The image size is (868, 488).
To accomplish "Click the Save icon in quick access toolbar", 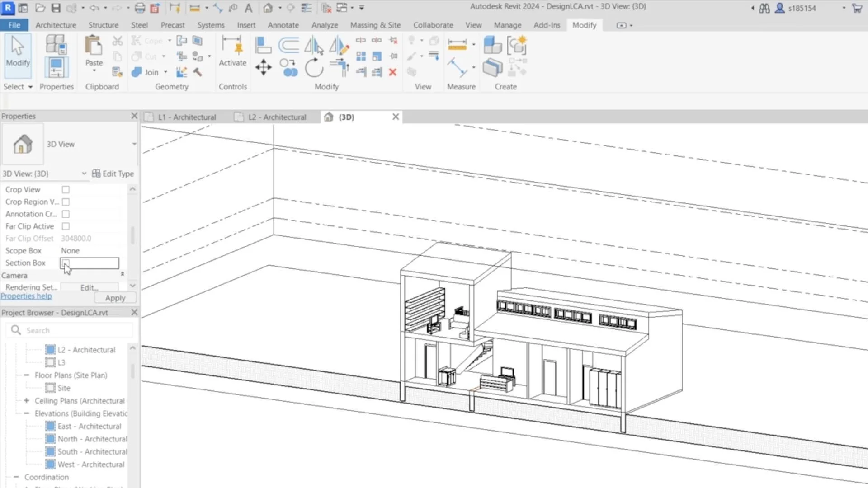I will tap(56, 8).
